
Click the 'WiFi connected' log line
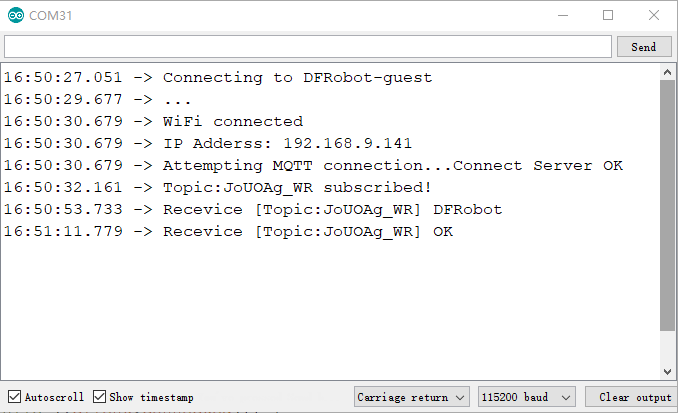154,122
